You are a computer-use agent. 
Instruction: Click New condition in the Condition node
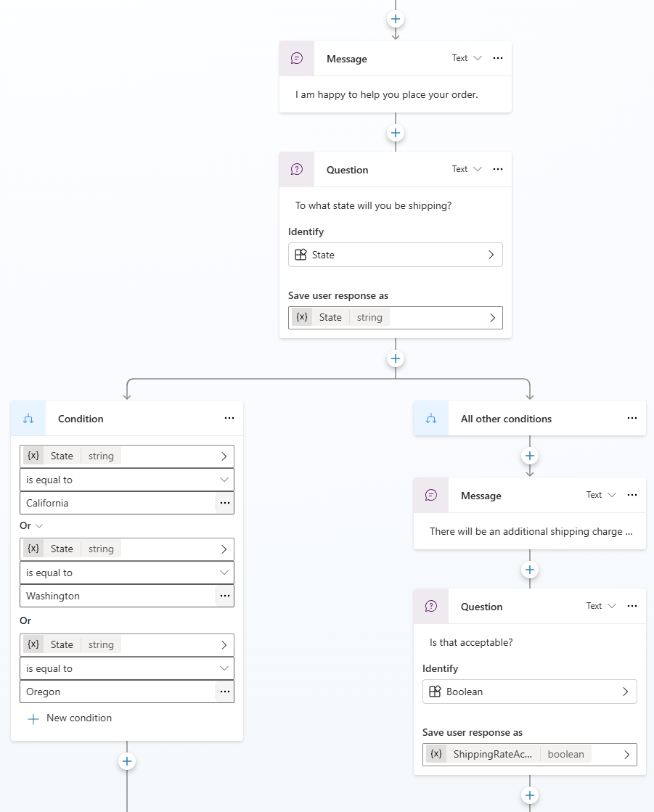coord(69,718)
